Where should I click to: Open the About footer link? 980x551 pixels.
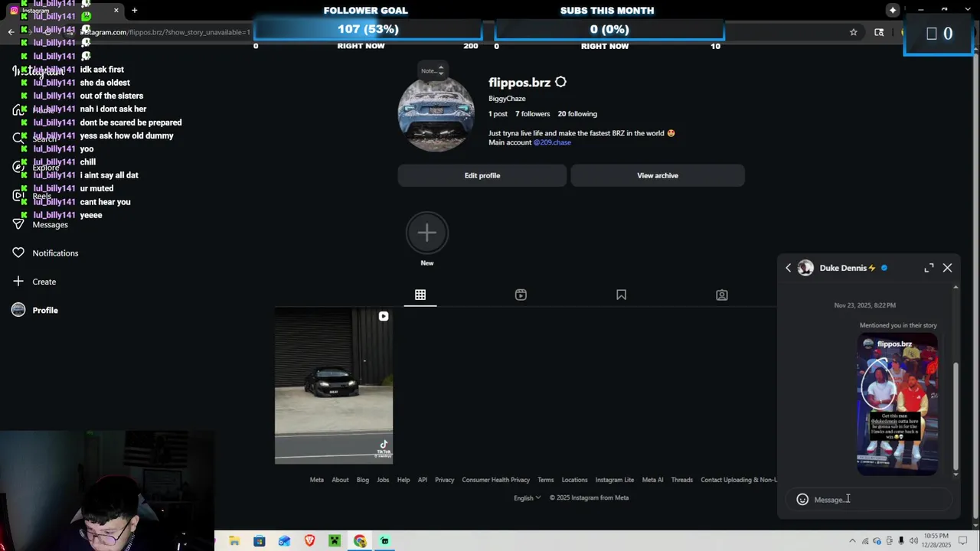[340, 480]
